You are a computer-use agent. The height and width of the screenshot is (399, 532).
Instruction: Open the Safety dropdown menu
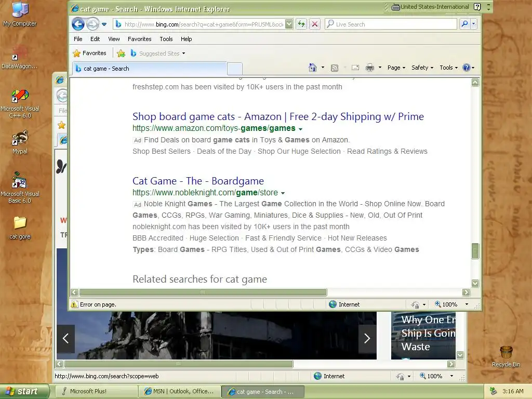point(422,68)
